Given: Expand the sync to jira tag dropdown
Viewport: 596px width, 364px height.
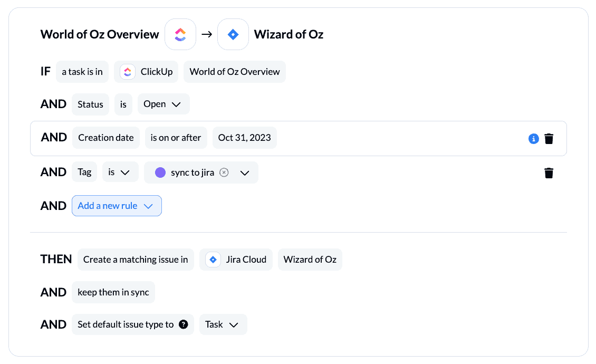Looking at the screenshot, I should tap(245, 173).
